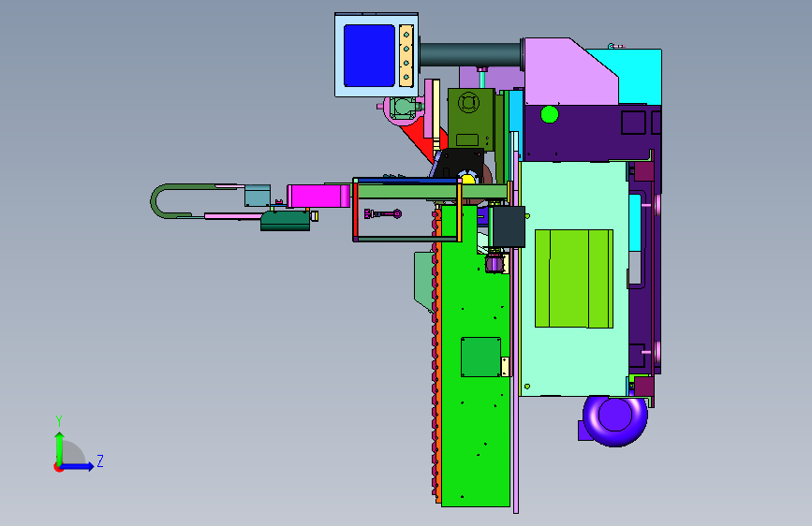The image size is (812, 526).
Task: Select the small pink wrench-shaped part inside the frame
Action: 383,213
